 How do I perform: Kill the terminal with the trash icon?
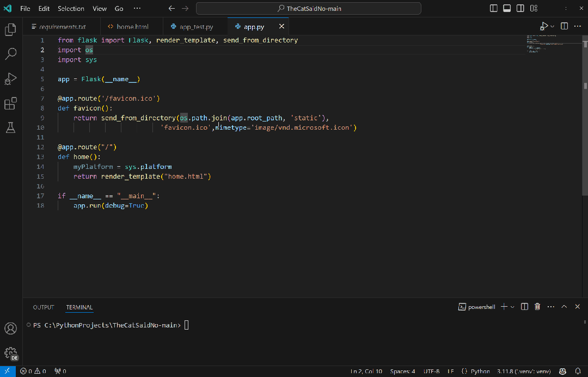click(x=537, y=306)
